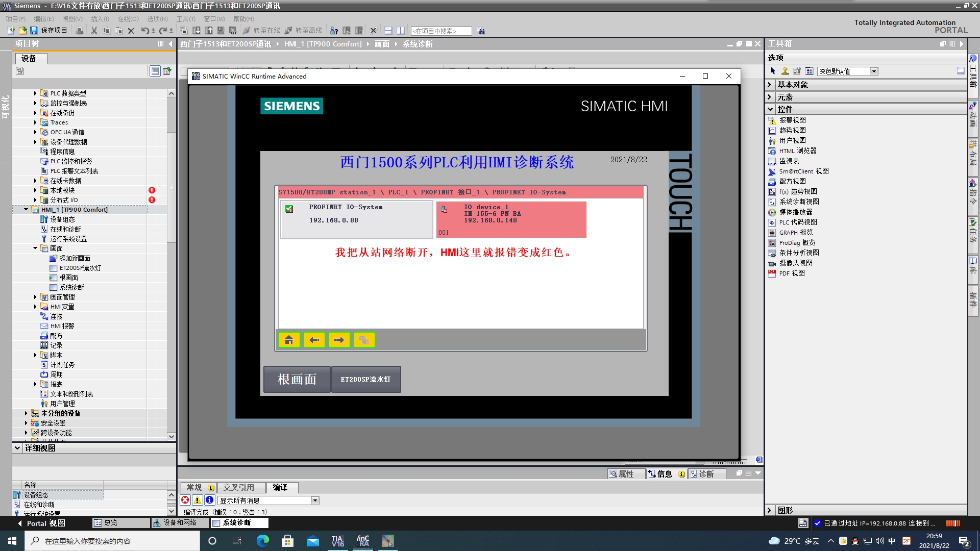The height and width of the screenshot is (551, 980).
Task: Click 转至离线 go offline button
Action: click(304, 31)
